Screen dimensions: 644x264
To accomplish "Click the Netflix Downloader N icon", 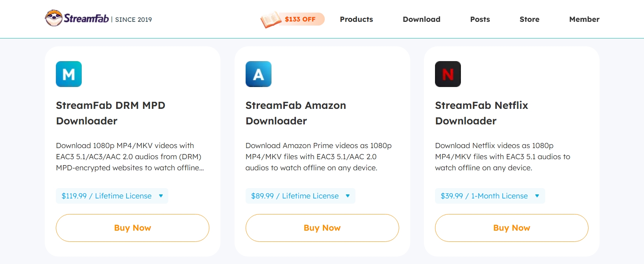I will [x=448, y=74].
